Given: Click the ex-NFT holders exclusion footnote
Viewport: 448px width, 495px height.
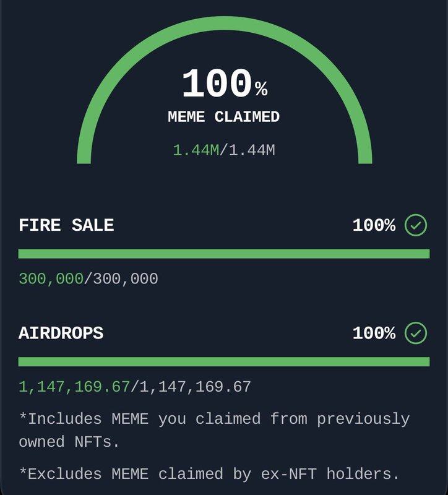Looking at the screenshot, I should tap(209, 475).
